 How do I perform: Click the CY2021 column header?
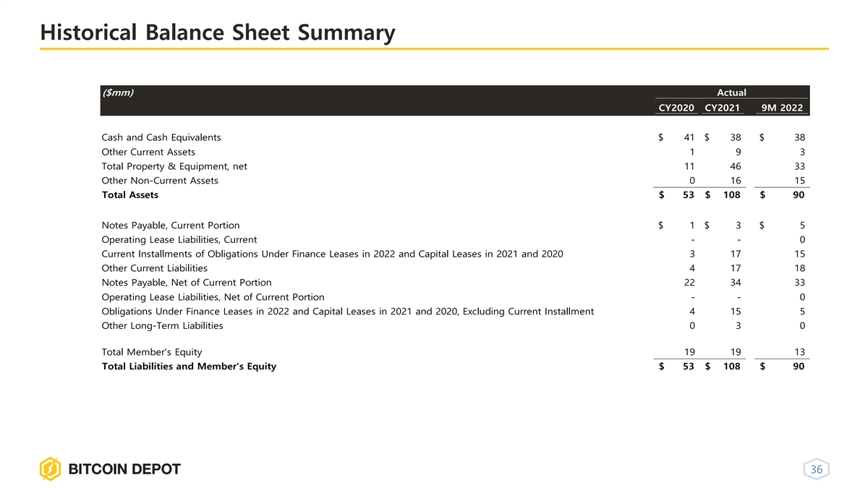click(722, 108)
